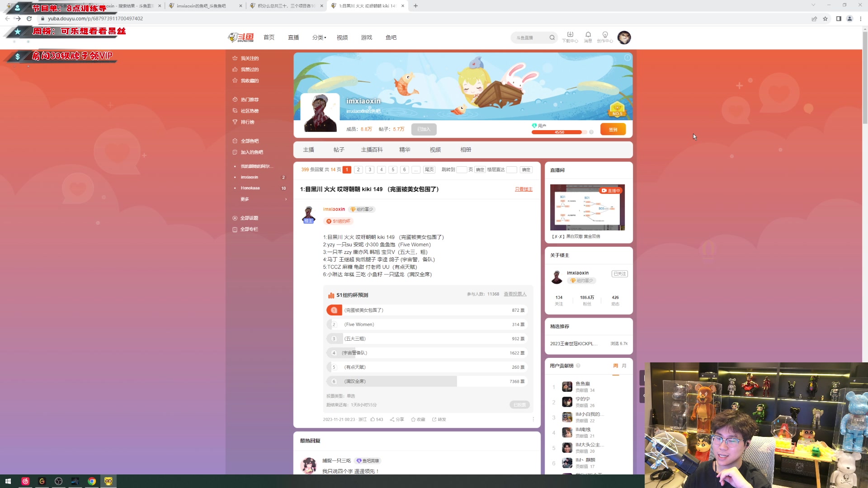Click the 45/50 user level progress bar
Screen dimensions: 868x488
click(557, 132)
